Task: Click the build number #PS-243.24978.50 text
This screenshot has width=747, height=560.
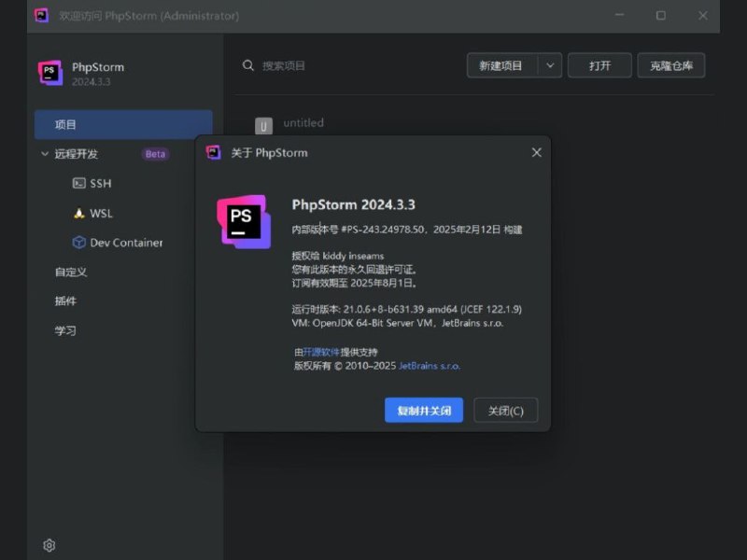Action: [x=383, y=230]
